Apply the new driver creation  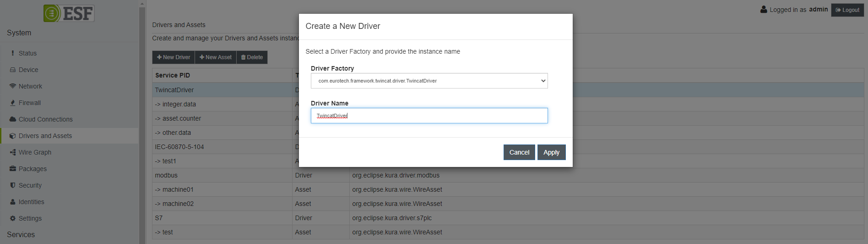tap(551, 152)
